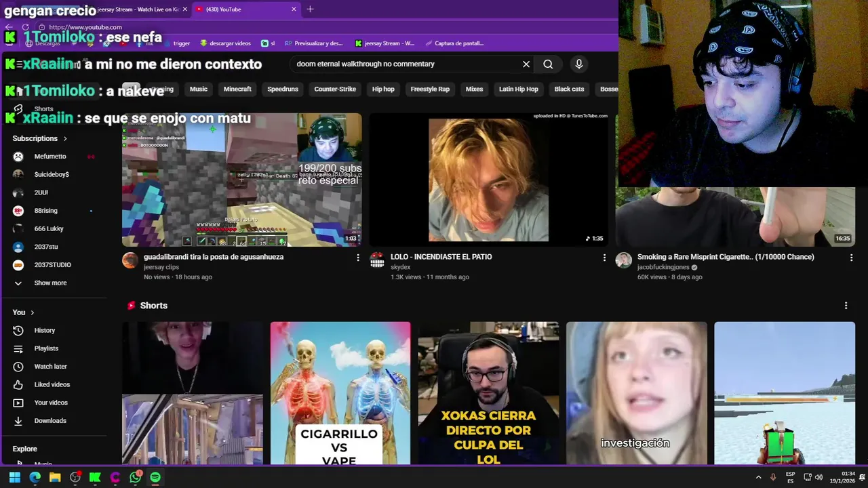868x488 pixels.
Task: Open Shorts in the YouTube sidebar
Action: 43,108
